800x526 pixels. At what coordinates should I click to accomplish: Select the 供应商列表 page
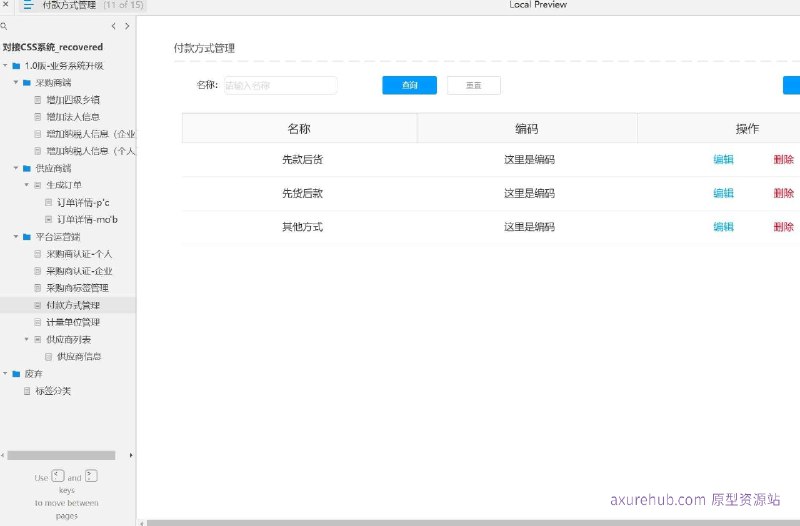tap(68, 339)
